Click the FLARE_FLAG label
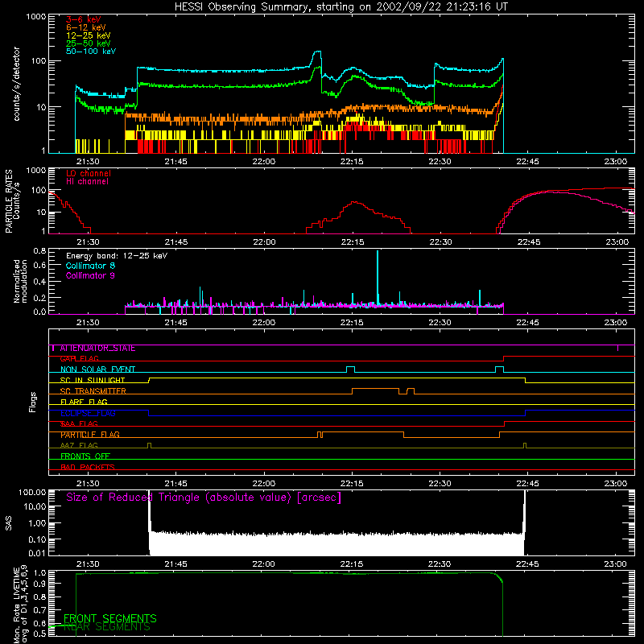644x644 pixels. coord(84,402)
